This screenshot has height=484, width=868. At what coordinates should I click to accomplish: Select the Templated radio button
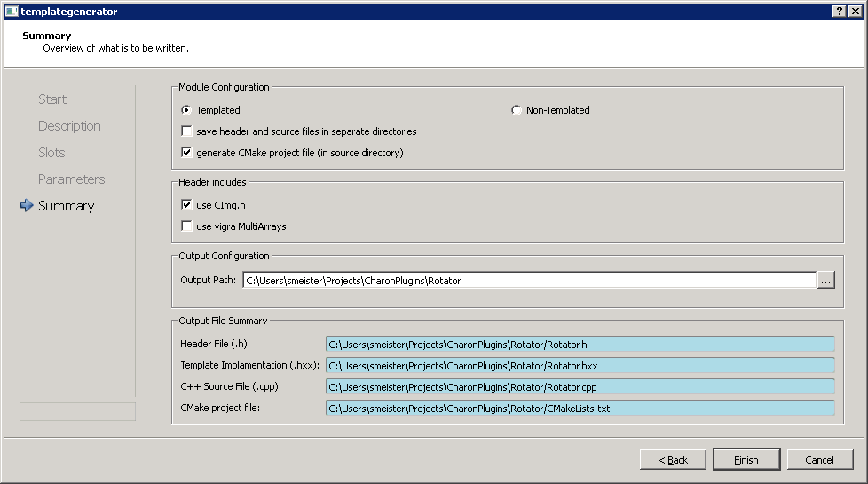(x=186, y=110)
